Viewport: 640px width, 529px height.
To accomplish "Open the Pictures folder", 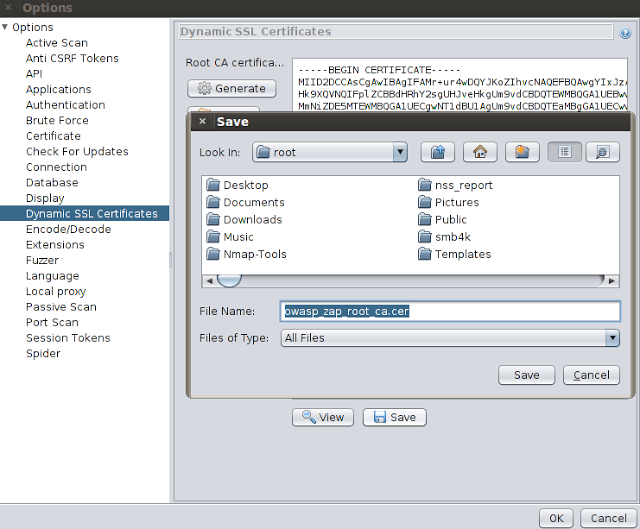I will tap(448, 202).
